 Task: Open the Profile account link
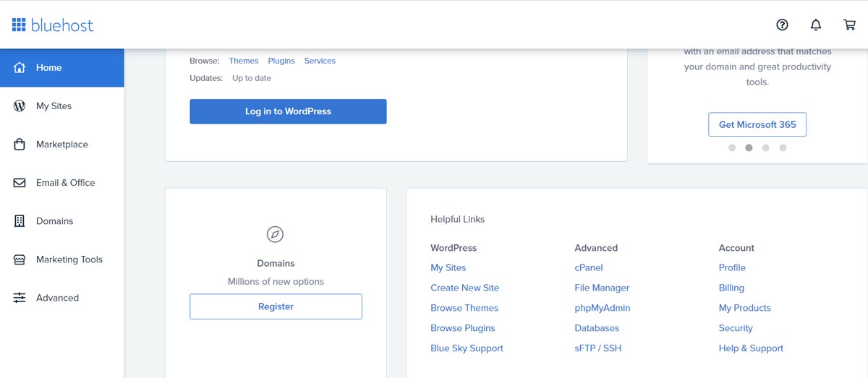pyautogui.click(x=732, y=267)
